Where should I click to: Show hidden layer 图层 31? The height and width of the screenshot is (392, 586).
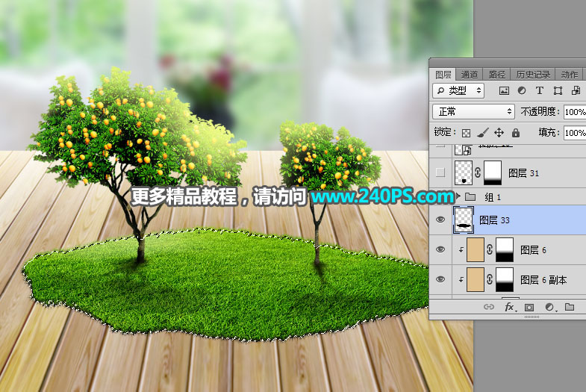pos(440,172)
